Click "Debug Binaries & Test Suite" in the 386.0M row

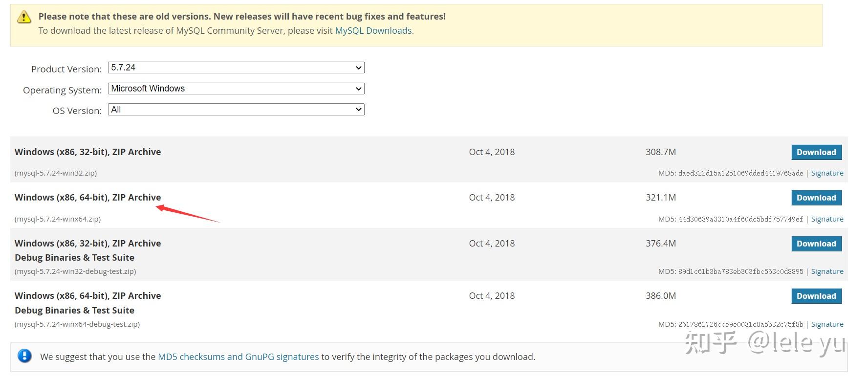click(x=74, y=311)
